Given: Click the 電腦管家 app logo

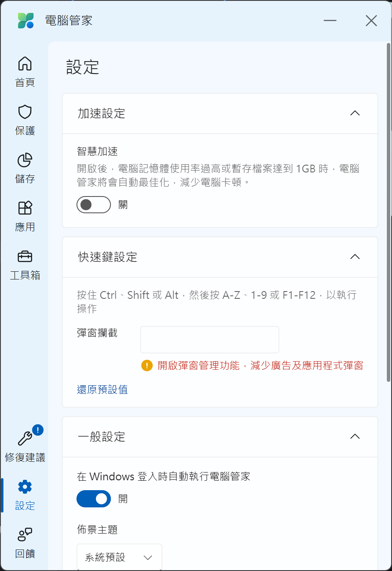Looking at the screenshot, I should click(x=26, y=21).
